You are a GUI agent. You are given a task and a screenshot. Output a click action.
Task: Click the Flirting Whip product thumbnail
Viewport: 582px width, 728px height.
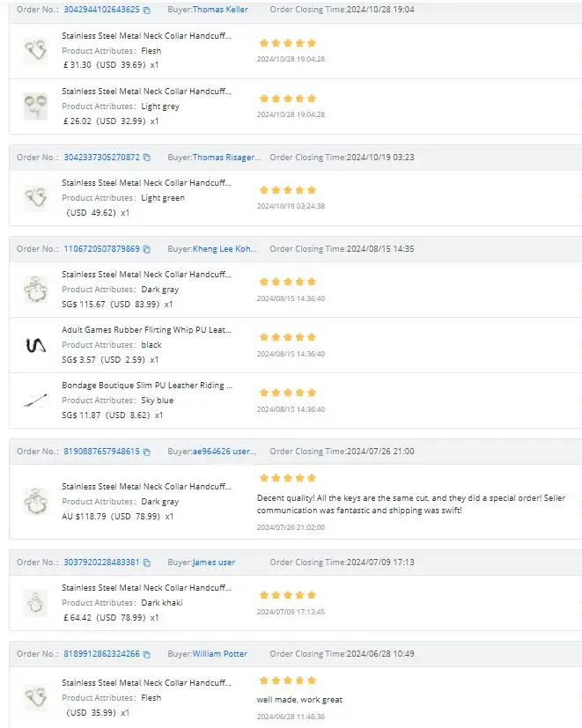point(35,345)
